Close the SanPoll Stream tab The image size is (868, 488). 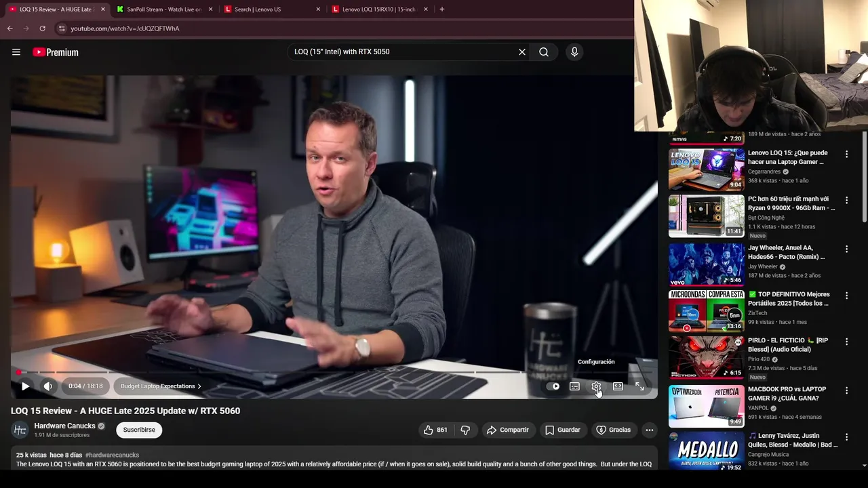[x=210, y=9]
